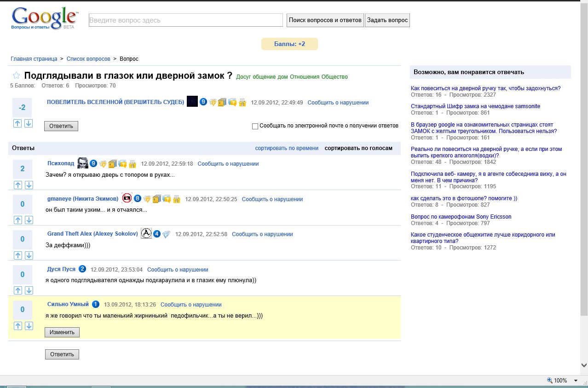The image size is (588, 388).
Task: Click Психопад's diamond badge
Action: (x=103, y=164)
